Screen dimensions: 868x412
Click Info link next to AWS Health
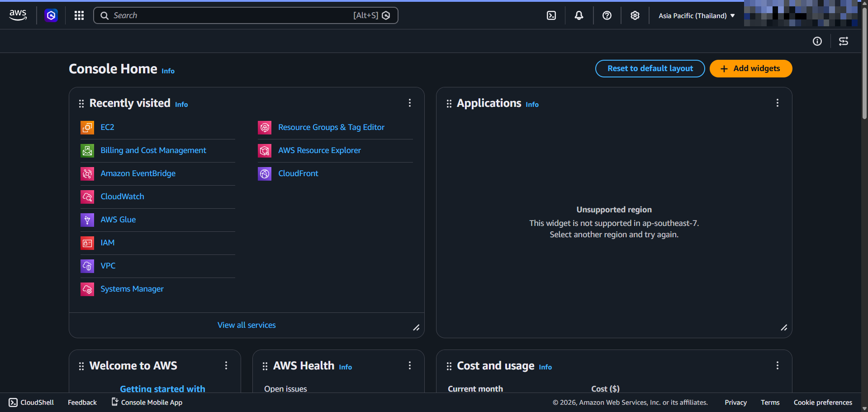tap(346, 367)
